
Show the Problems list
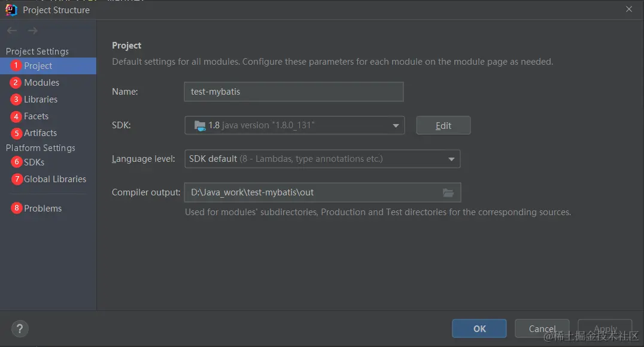(42, 209)
